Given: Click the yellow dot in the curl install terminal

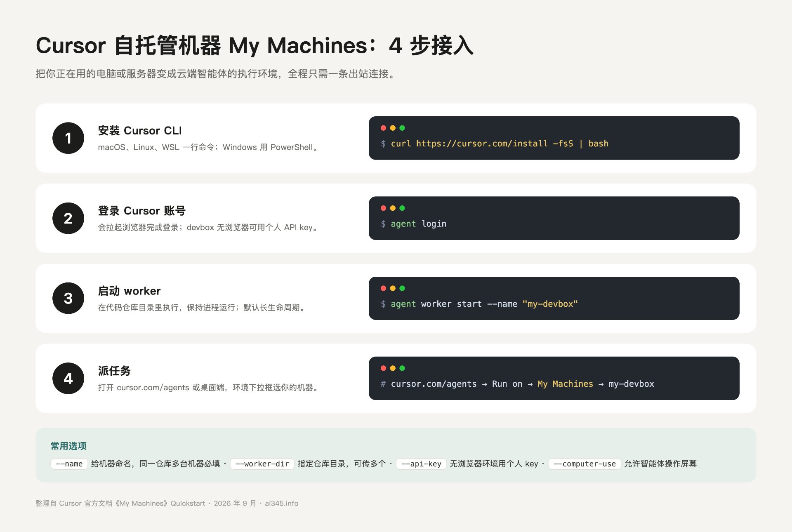Looking at the screenshot, I should 393,128.
